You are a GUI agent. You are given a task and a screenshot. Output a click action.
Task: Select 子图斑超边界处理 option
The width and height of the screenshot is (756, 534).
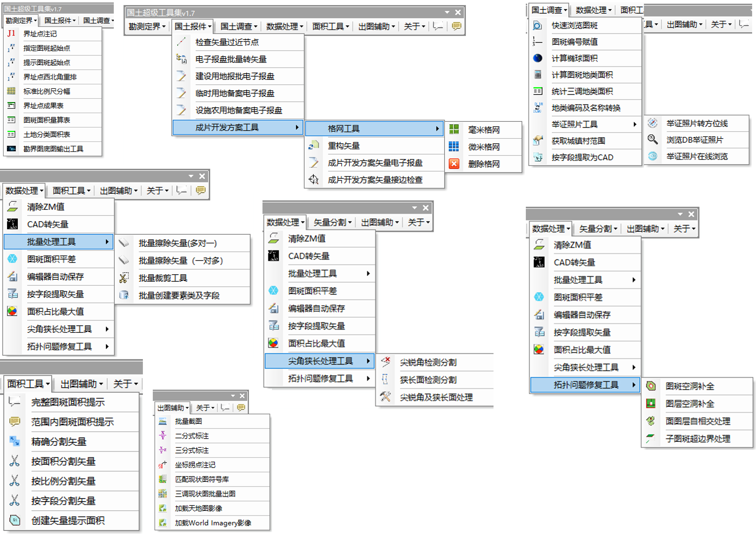[x=698, y=439]
